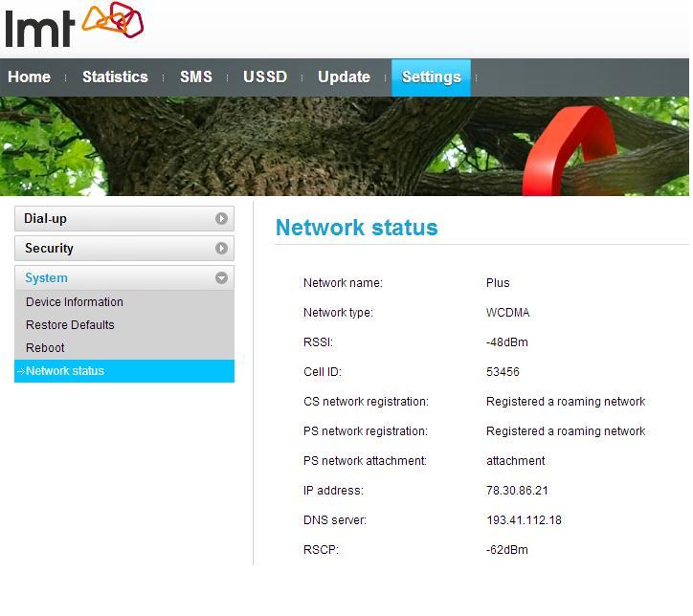This screenshot has width=693, height=616.
Task: Open Device Information page
Action: point(75,302)
